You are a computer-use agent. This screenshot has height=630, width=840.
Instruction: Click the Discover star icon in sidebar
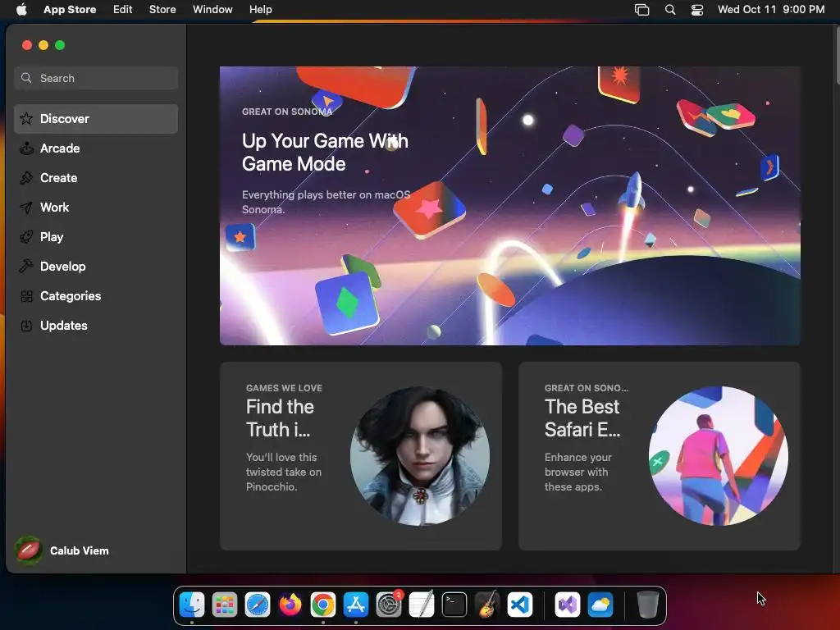[26, 118]
